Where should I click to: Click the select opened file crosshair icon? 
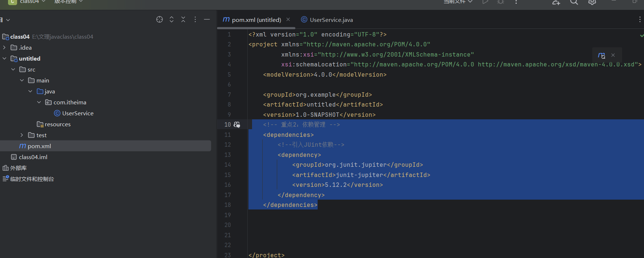tap(160, 19)
